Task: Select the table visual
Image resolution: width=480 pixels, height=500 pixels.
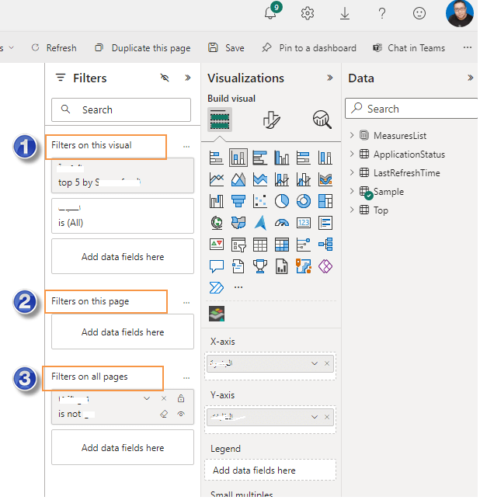Action: click(x=260, y=245)
